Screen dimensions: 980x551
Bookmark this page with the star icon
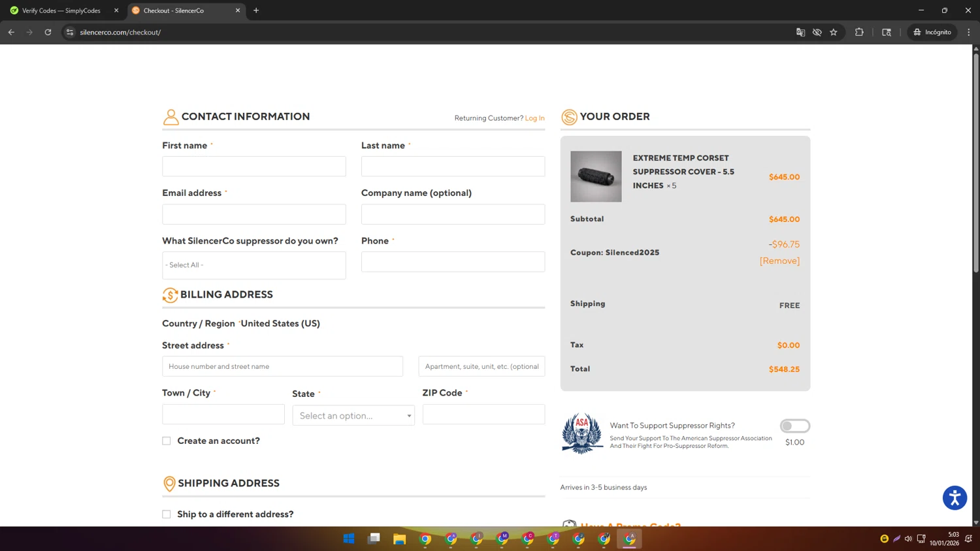tap(834, 32)
